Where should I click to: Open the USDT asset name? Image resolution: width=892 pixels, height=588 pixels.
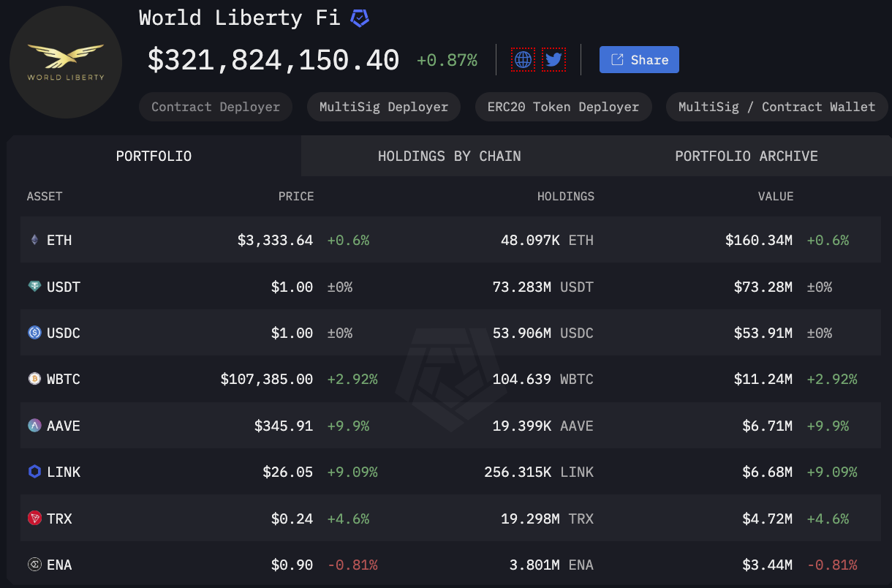64,287
